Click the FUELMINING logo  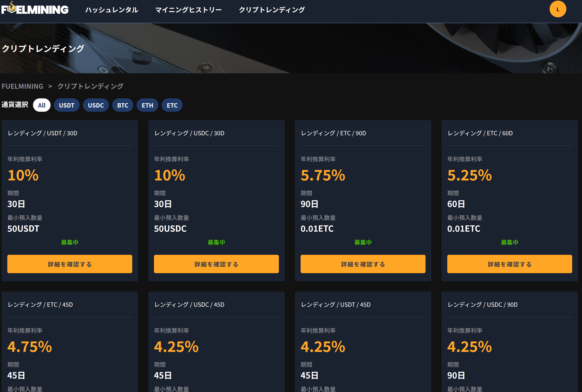pyautogui.click(x=35, y=9)
